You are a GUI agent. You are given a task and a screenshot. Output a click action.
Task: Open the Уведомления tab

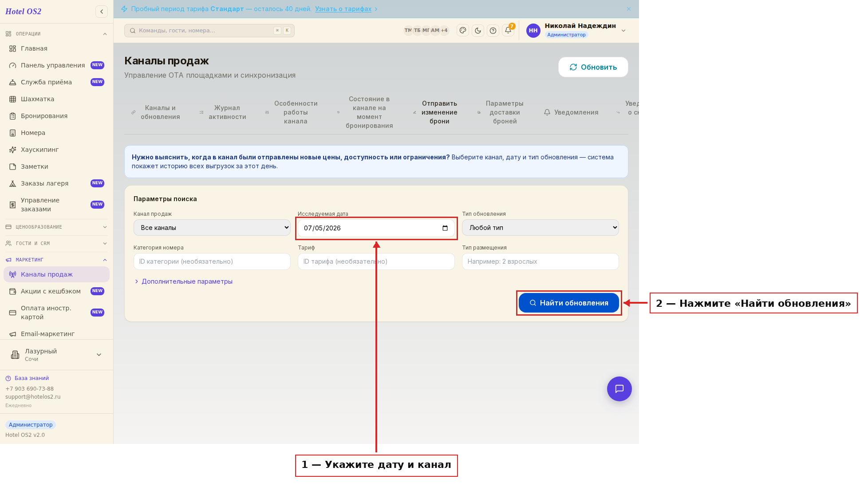571,112
